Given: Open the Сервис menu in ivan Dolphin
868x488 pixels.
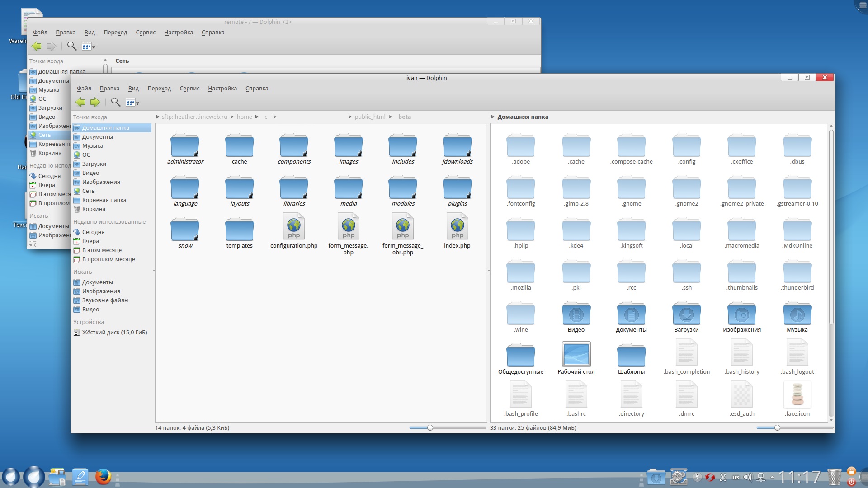Looking at the screenshot, I should pos(189,89).
